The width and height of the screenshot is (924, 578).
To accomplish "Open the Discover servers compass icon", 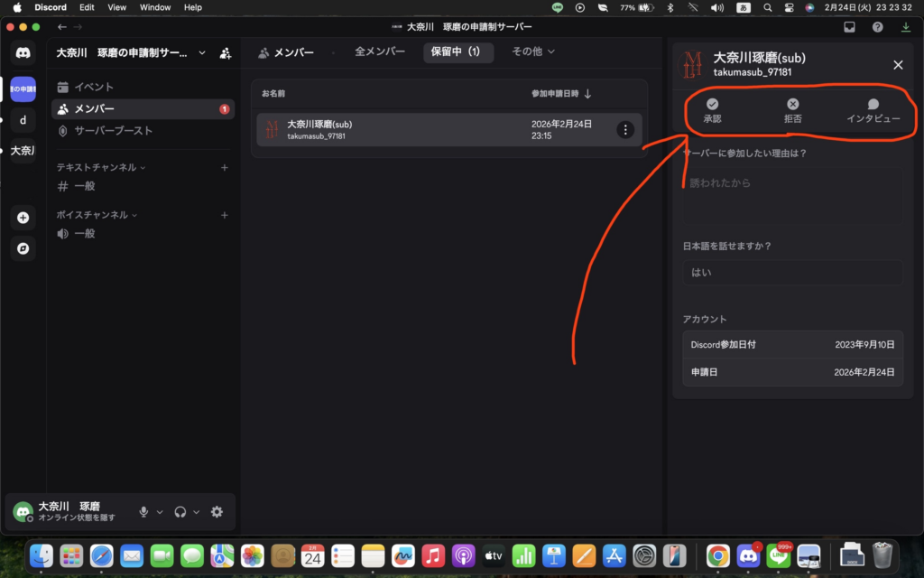I will (x=23, y=248).
